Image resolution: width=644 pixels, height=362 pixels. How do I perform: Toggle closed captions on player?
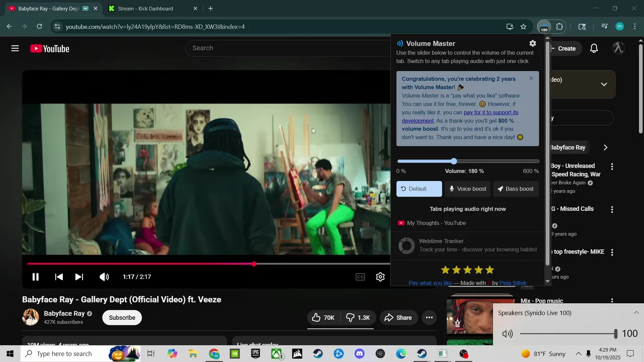(360, 277)
